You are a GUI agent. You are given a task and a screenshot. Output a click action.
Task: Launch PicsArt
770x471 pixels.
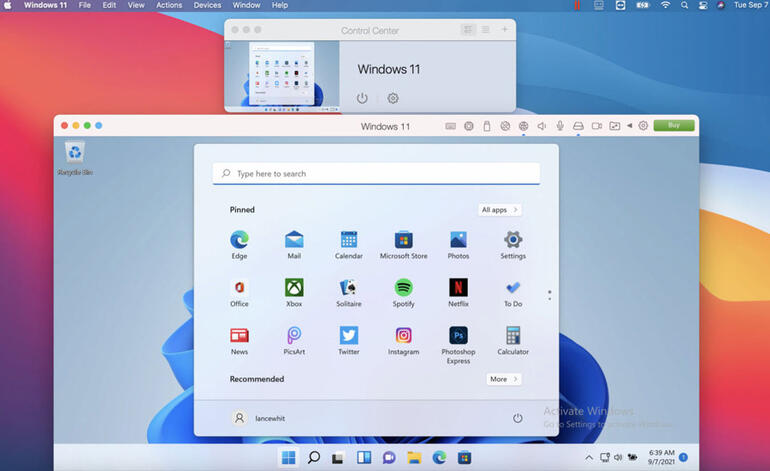294,340
